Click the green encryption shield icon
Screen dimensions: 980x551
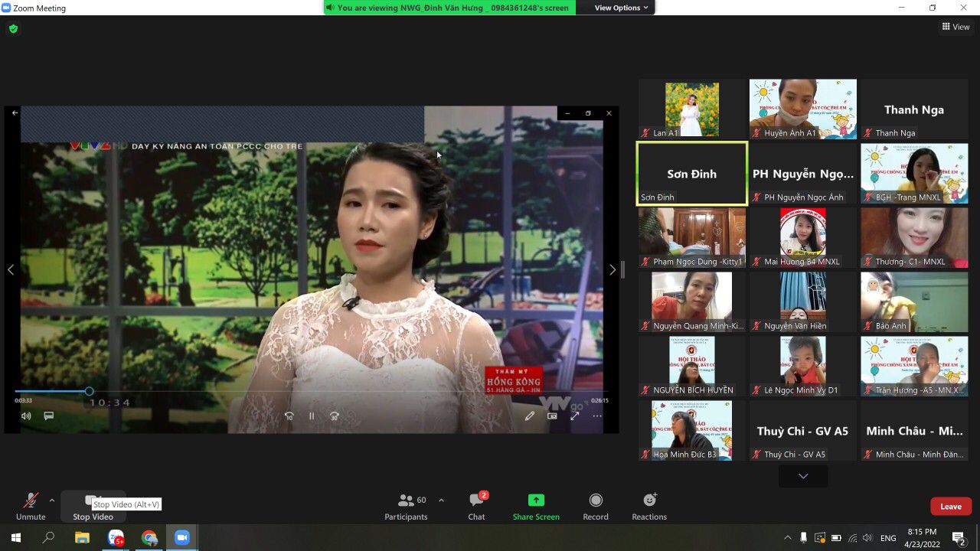[x=13, y=29]
